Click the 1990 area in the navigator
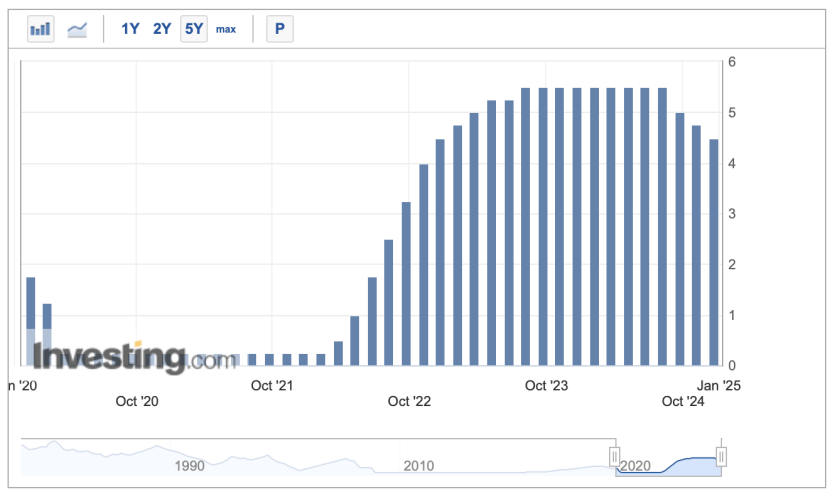Image resolution: width=831 pixels, height=493 pixels. [x=189, y=465]
